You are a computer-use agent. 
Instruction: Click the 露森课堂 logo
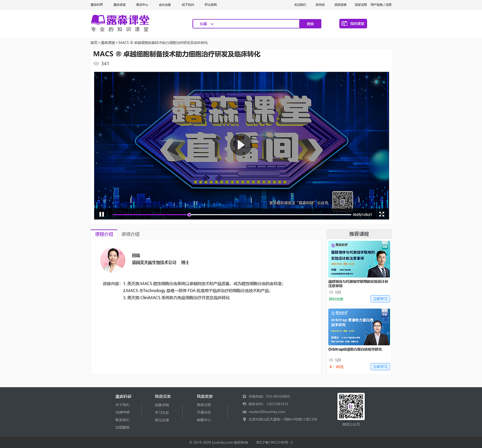pyautogui.click(x=120, y=23)
